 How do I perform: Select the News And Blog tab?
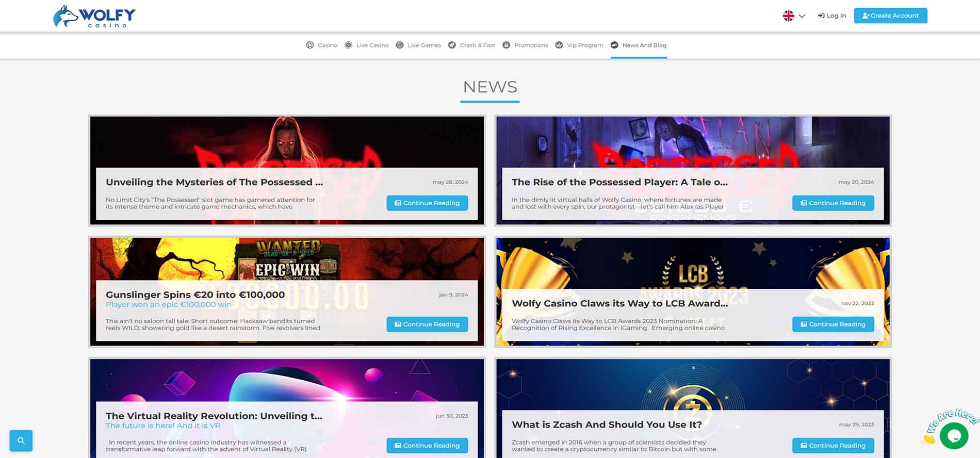(x=639, y=45)
